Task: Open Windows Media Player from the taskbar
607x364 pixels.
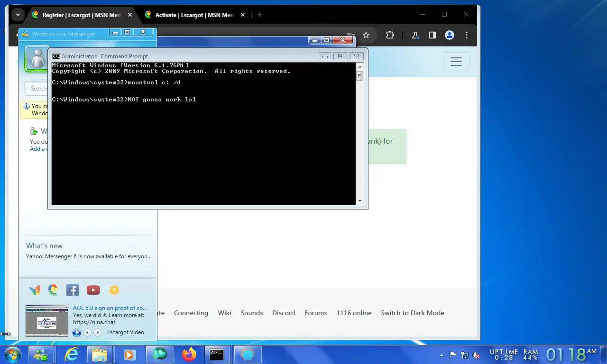Action: [x=129, y=355]
